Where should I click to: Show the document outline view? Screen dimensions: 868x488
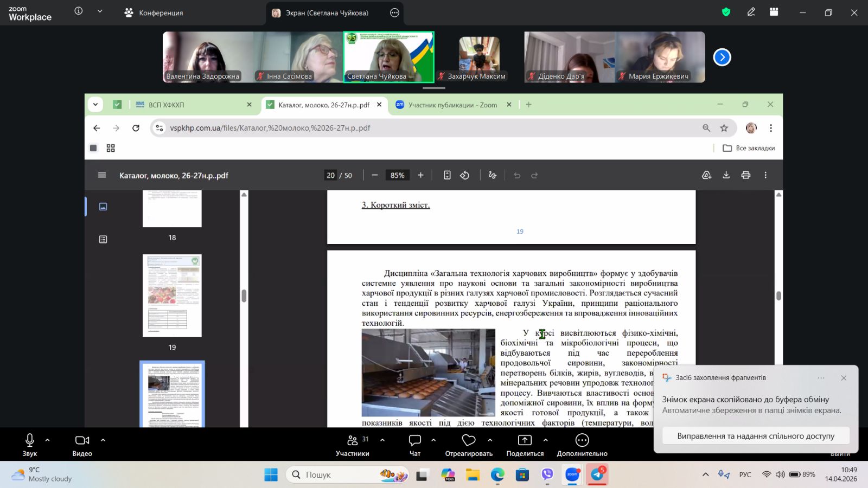[103, 239]
